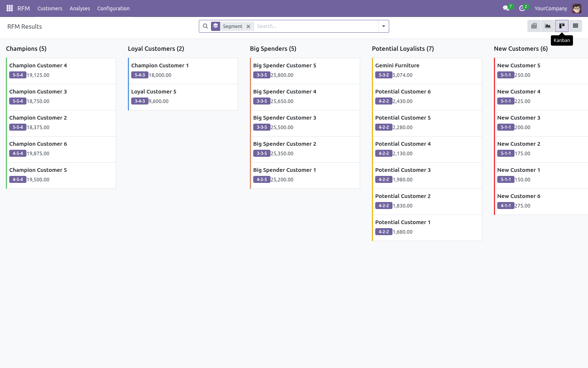588x368 pixels.
Task: Click the 5-3-2 score badge
Action: [x=384, y=75]
